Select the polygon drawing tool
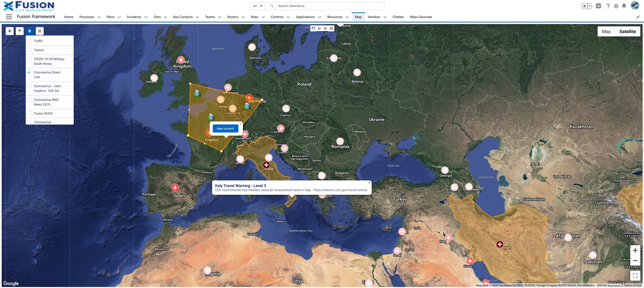The image size is (644, 288). click(x=319, y=28)
